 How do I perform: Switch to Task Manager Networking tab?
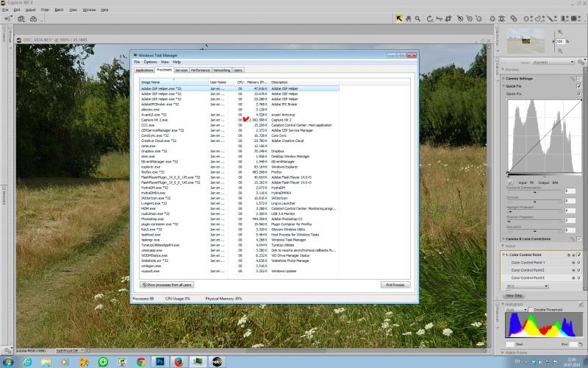coord(222,70)
